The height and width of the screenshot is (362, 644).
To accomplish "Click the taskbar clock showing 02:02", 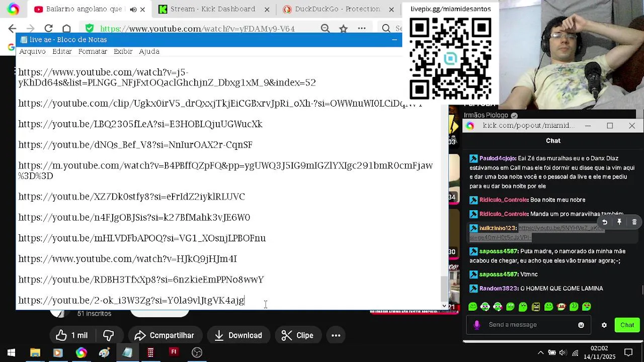I will pos(599,352).
